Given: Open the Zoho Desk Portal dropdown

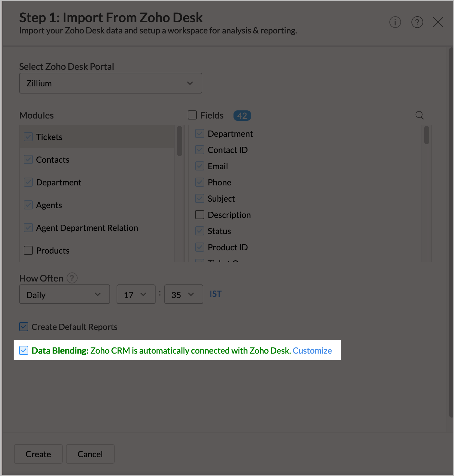Looking at the screenshot, I should [x=110, y=83].
